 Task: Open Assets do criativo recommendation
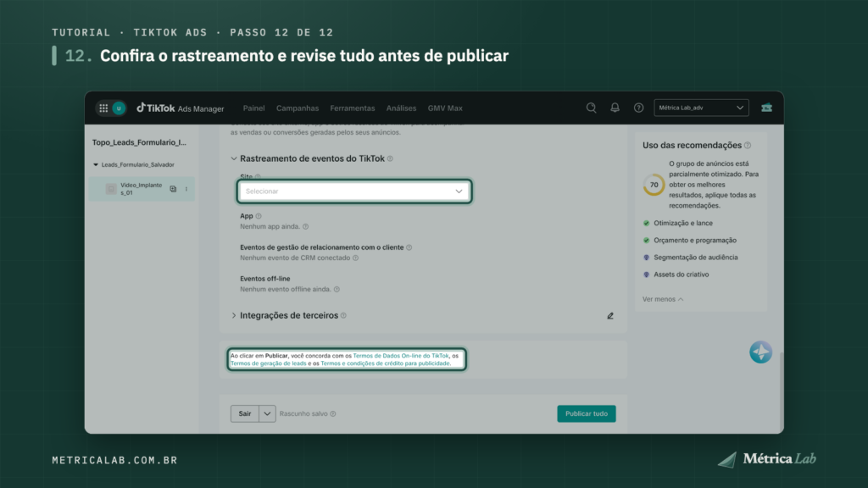tap(681, 274)
